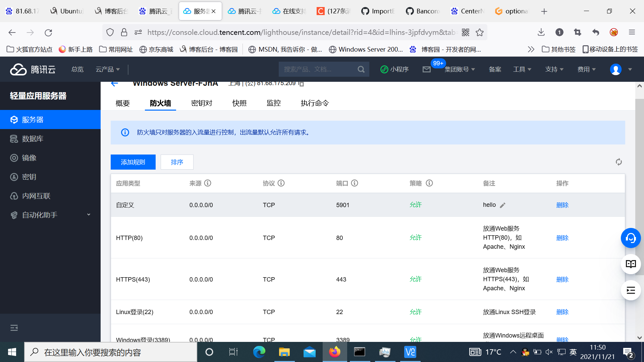The image size is (644, 362).
Task: Open Microsoft Edge from the Windows taskbar
Action: 259,352
